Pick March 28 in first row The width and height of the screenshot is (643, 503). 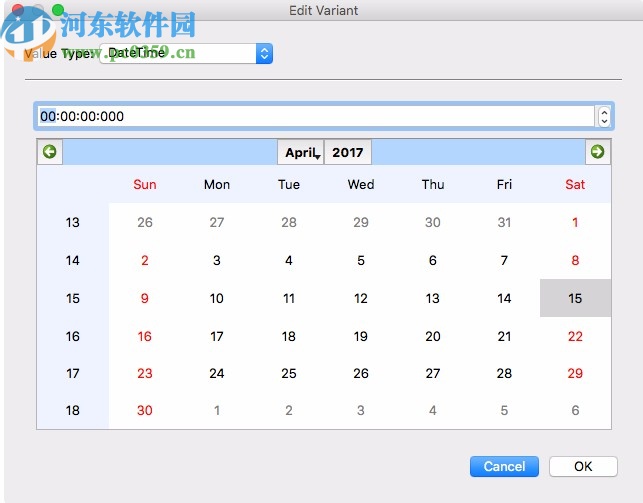coord(289,223)
